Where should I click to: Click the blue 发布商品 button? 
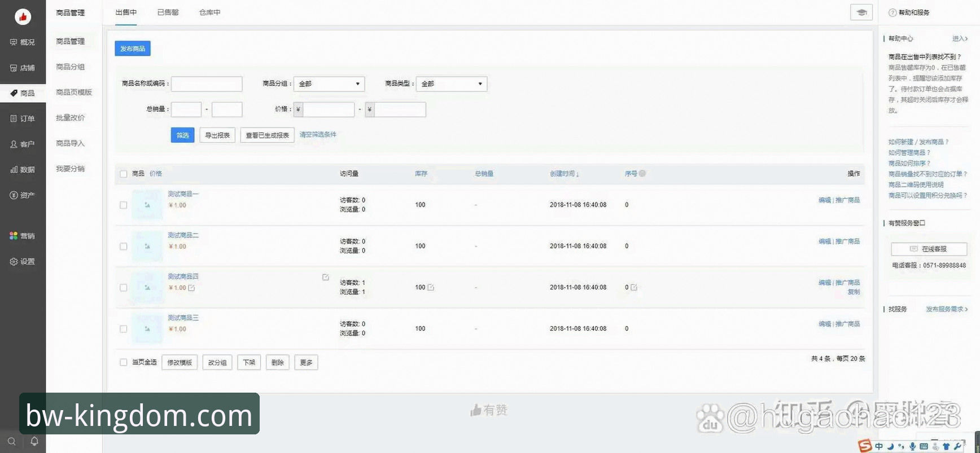(x=133, y=49)
